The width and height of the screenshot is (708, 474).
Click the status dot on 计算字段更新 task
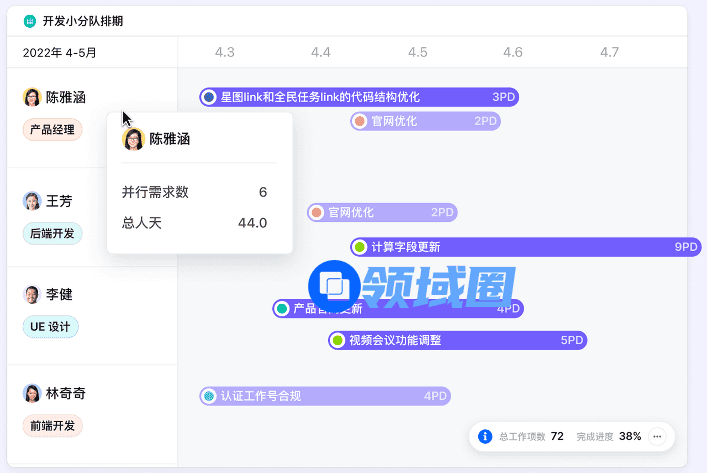(x=360, y=247)
